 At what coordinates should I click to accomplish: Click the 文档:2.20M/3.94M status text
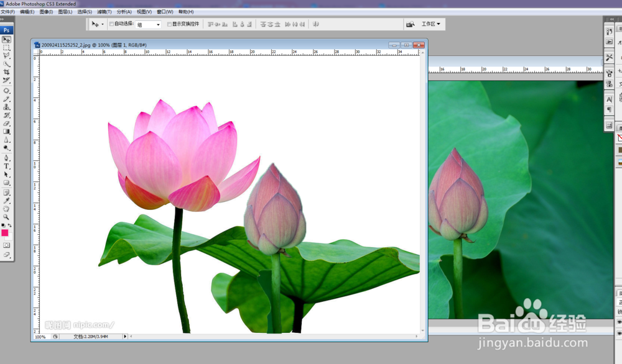(90, 337)
